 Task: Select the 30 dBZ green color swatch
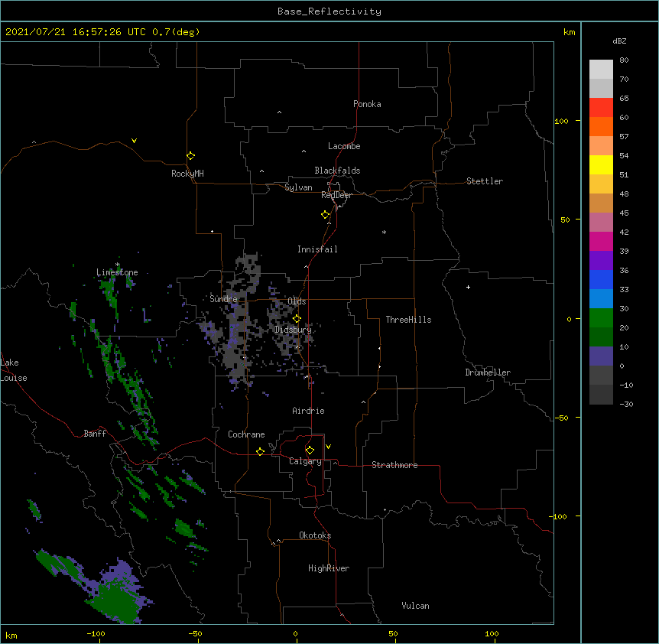tap(601, 317)
